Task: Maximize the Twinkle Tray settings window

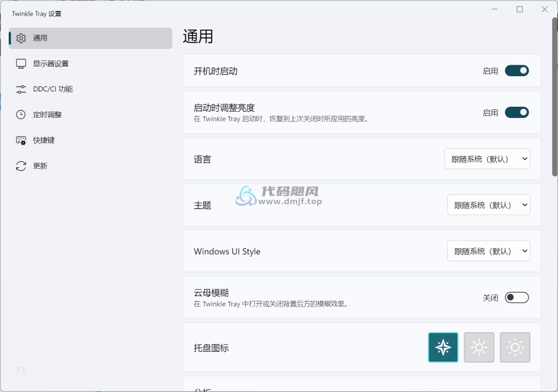Action: pyautogui.click(x=519, y=9)
